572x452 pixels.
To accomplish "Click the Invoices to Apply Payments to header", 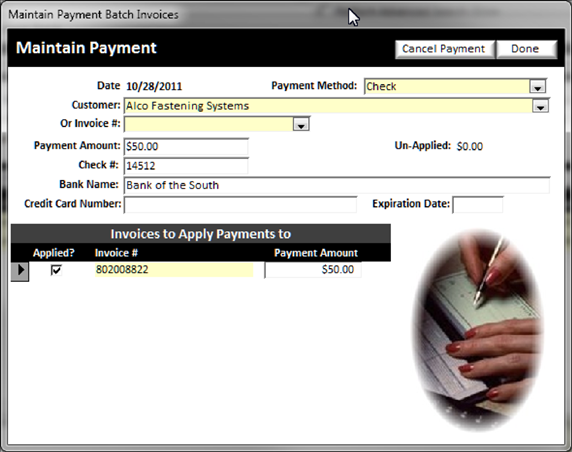I will click(x=201, y=234).
